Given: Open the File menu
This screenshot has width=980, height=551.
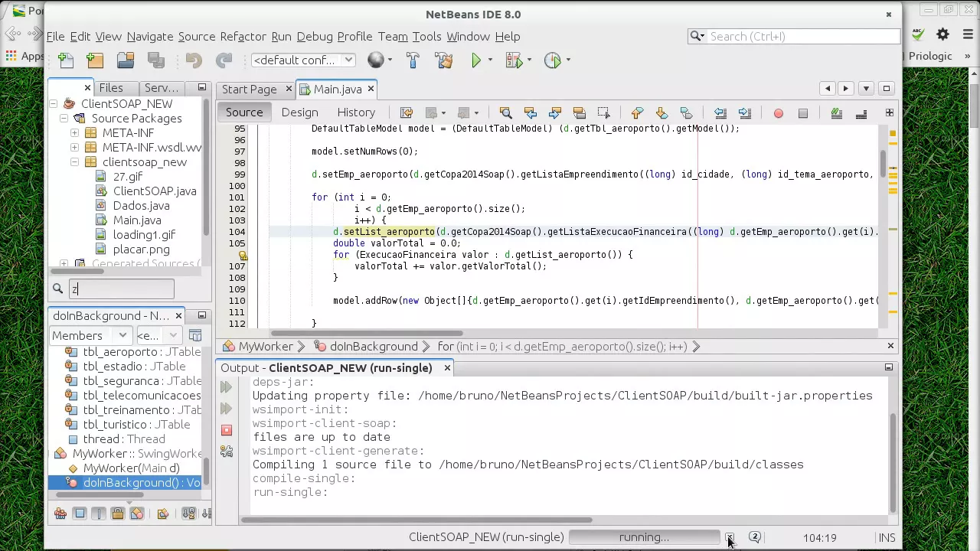Looking at the screenshot, I should 55,36.
